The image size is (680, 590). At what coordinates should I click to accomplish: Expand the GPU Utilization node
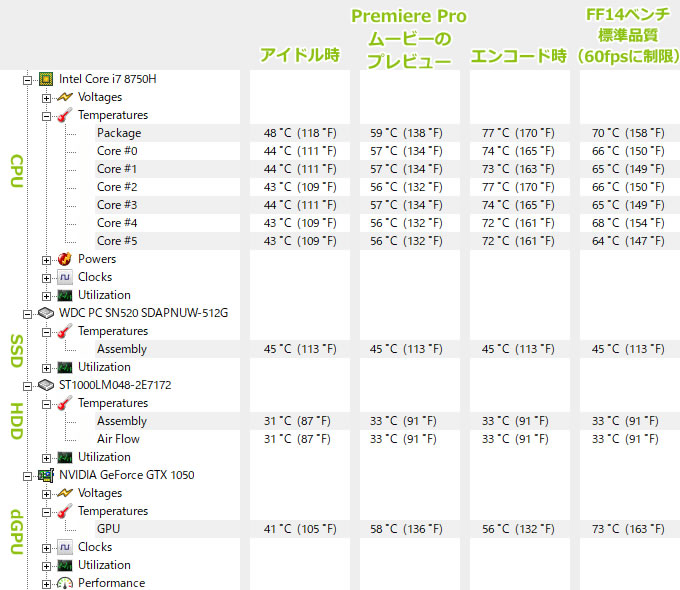tap(46, 566)
